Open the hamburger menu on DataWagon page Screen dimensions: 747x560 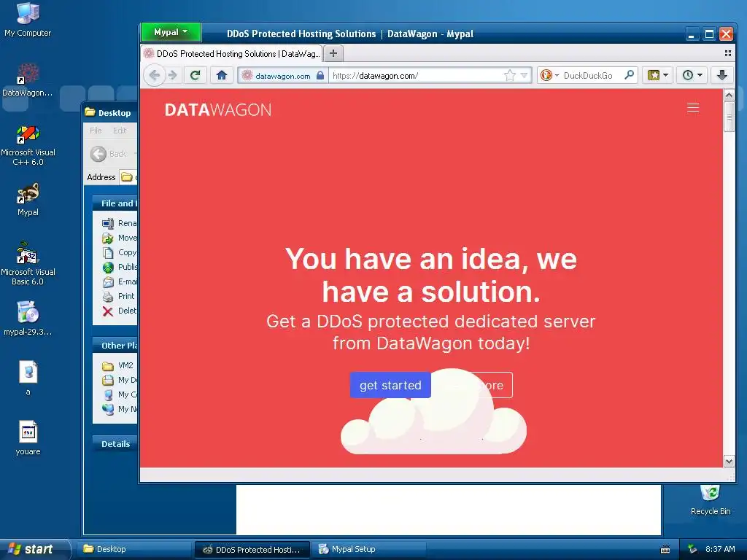click(x=693, y=108)
